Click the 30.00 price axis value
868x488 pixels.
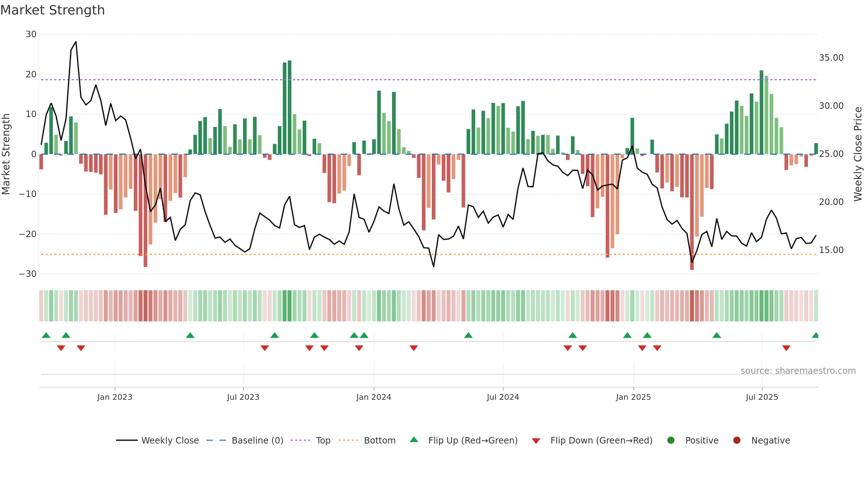[x=831, y=106]
